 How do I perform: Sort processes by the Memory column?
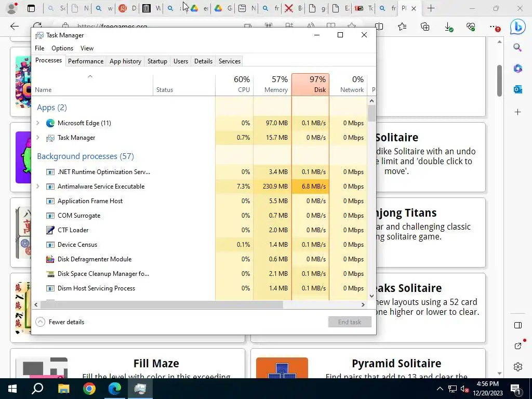click(x=272, y=85)
